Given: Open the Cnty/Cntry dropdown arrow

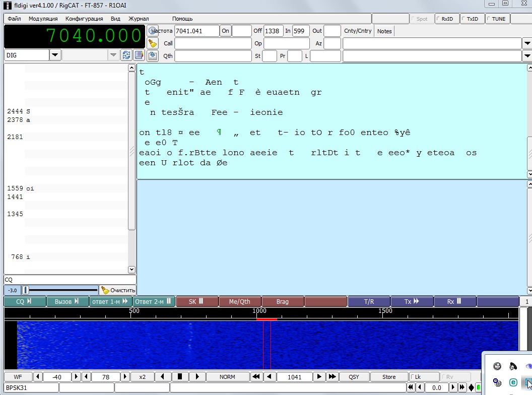Looking at the screenshot, I should coord(527,43).
